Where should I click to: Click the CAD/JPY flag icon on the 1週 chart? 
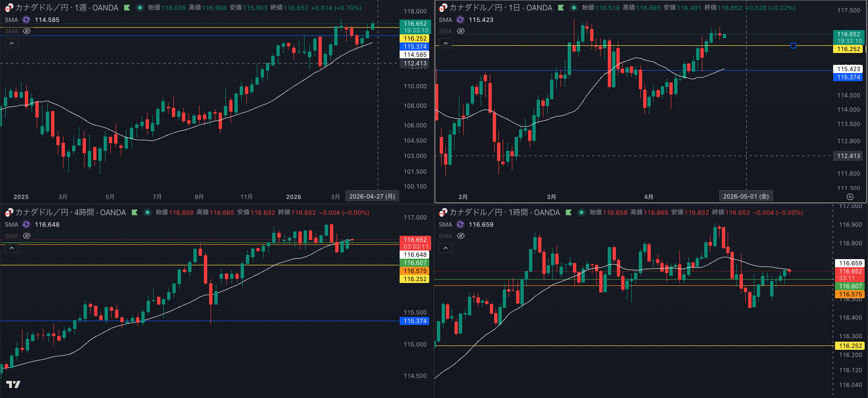tap(9, 8)
